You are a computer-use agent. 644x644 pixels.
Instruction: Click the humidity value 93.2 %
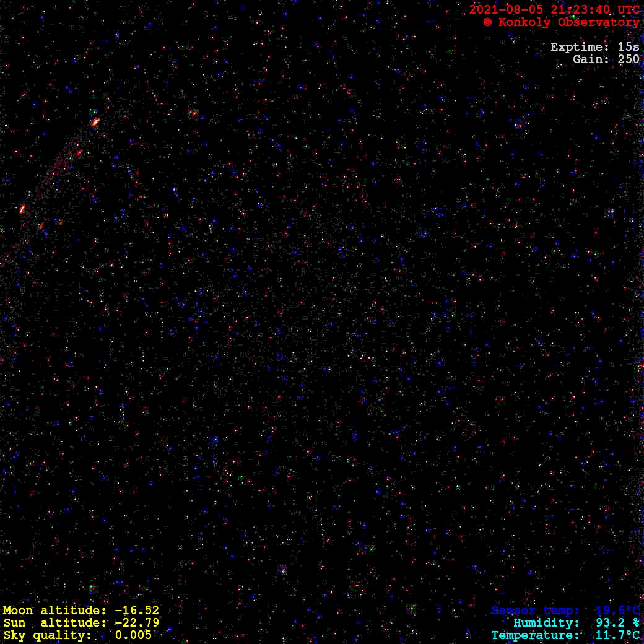617,623
